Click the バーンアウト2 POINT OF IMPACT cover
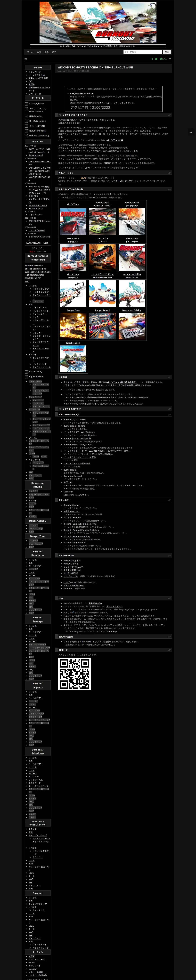 click(102, 222)
